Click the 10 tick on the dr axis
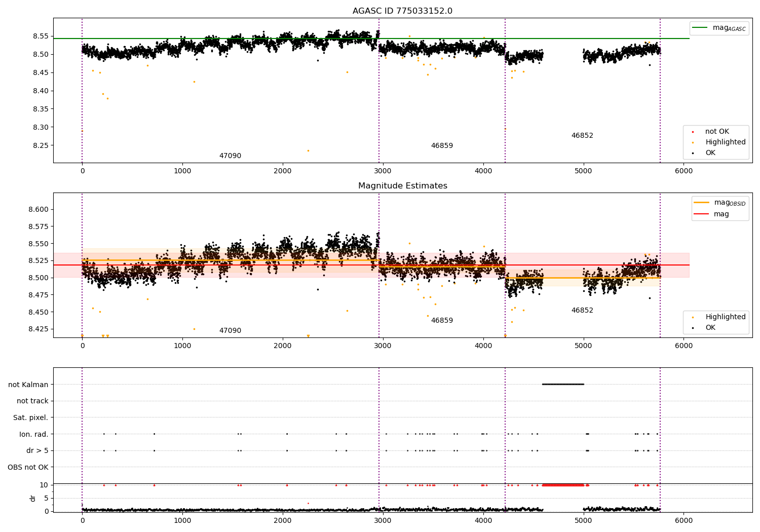760x532 pixels. click(44, 485)
